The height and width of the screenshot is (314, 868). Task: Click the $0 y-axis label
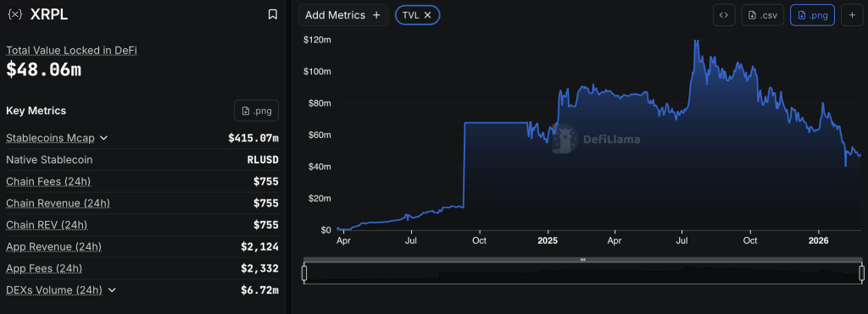tap(325, 230)
